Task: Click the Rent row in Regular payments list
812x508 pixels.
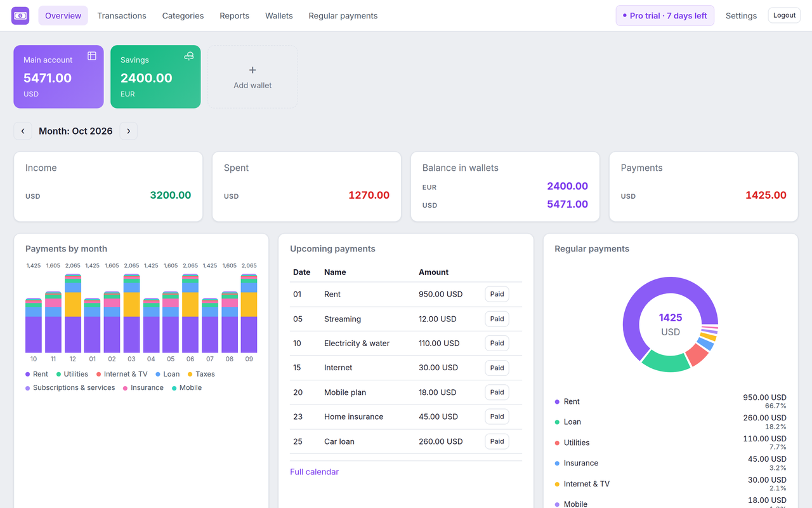Action: point(671,401)
